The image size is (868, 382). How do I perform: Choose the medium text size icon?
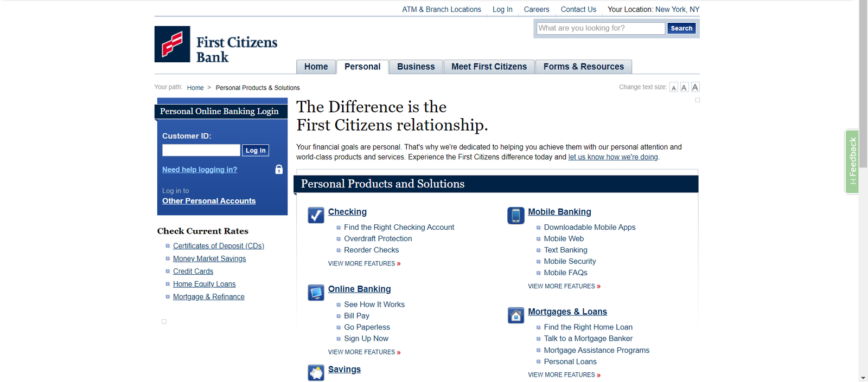pos(684,88)
